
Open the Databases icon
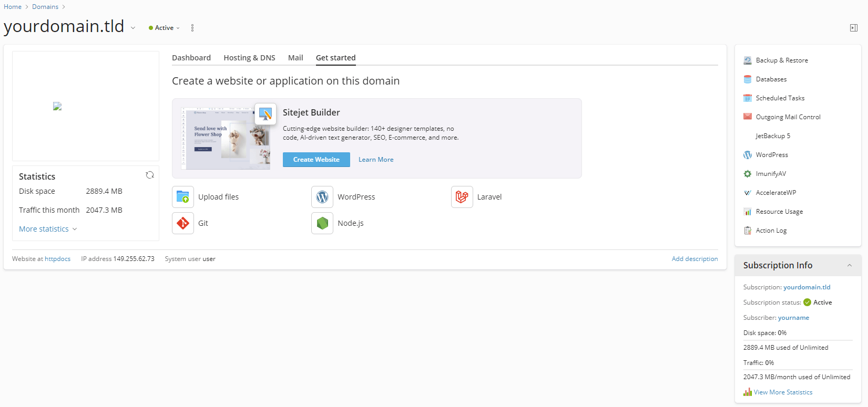coord(748,79)
